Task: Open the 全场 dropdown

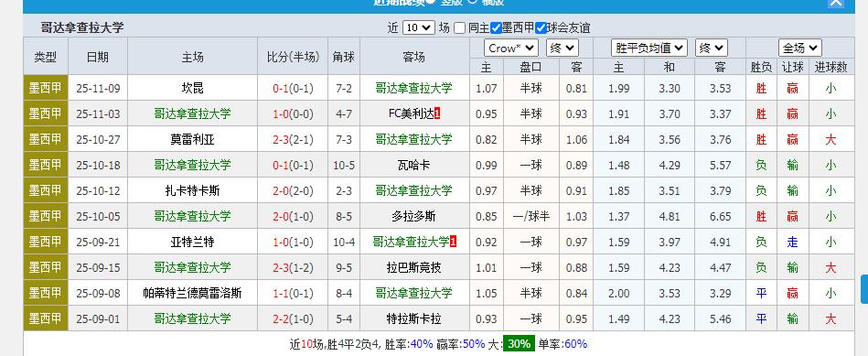Action: pyautogui.click(x=800, y=49)
